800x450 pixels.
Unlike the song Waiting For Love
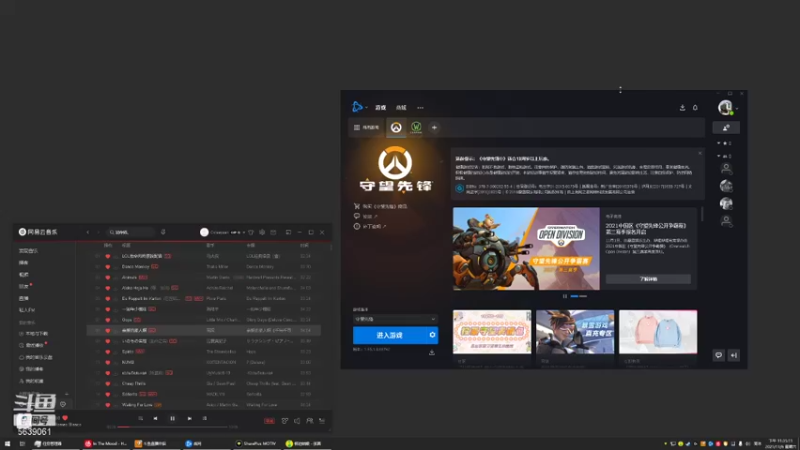tap(107, 405)
